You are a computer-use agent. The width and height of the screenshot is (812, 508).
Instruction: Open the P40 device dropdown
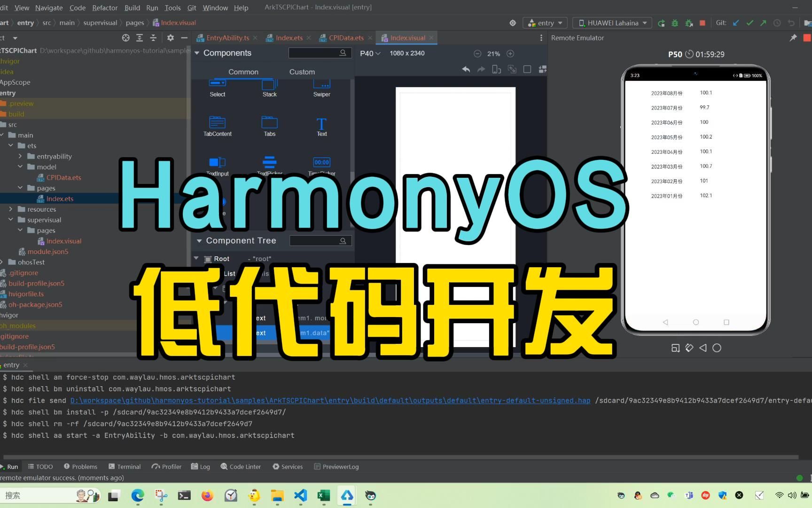pos(370,54)
